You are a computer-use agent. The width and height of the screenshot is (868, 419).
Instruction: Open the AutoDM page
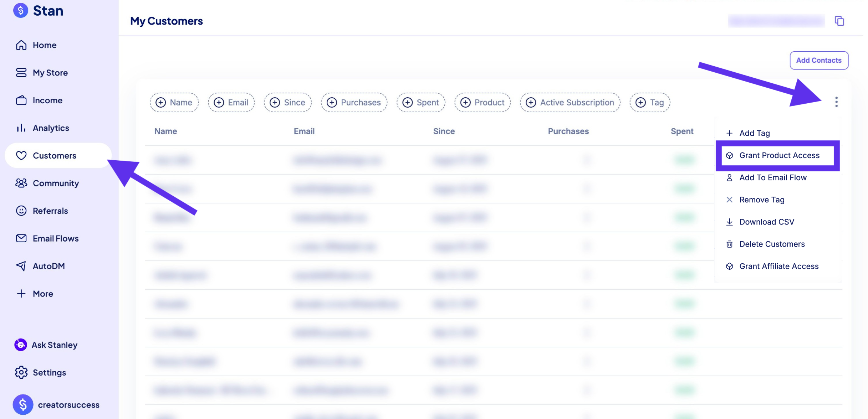click(40, 266)
